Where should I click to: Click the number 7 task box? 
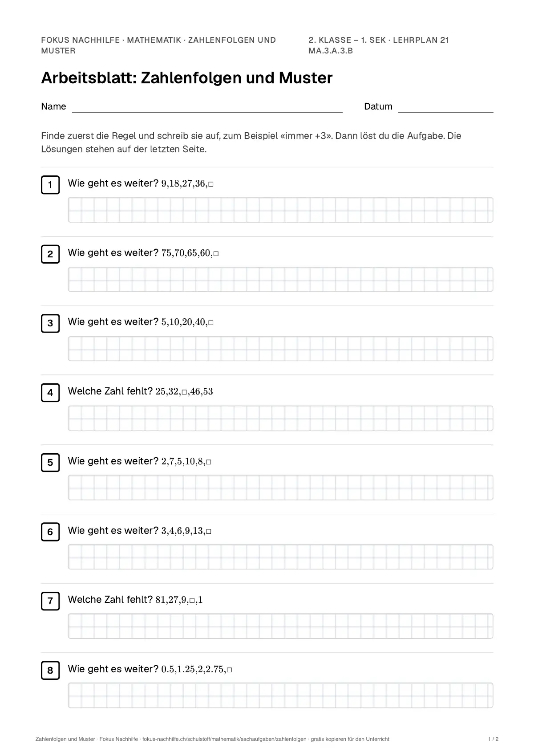point(50,601)
